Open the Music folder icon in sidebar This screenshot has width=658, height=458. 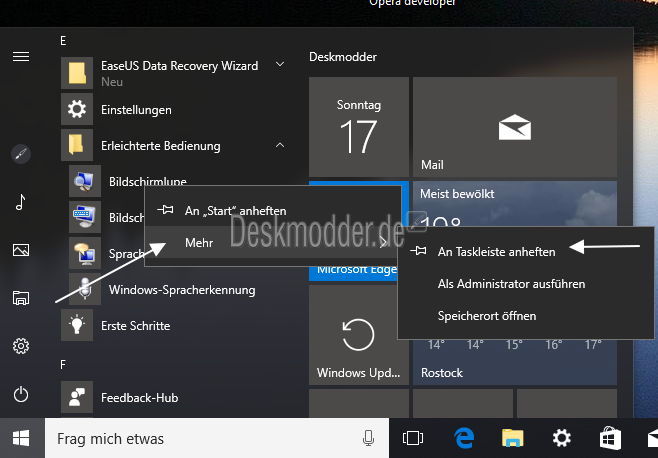(x=21, y=202)
